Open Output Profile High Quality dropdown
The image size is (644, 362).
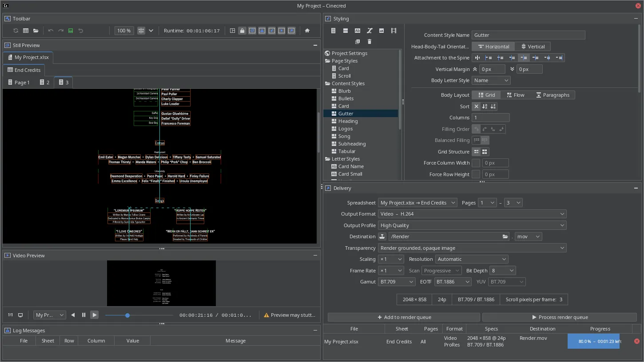[472, 225]
